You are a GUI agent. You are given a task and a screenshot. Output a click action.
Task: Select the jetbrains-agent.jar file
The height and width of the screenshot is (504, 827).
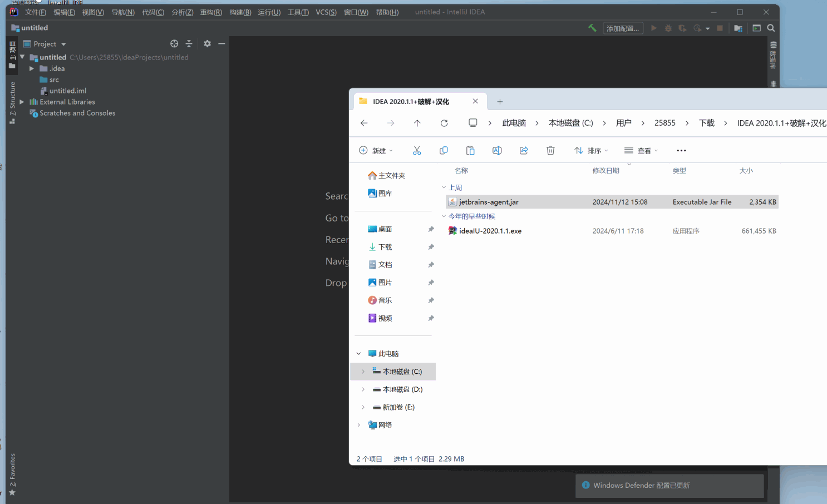488,202
